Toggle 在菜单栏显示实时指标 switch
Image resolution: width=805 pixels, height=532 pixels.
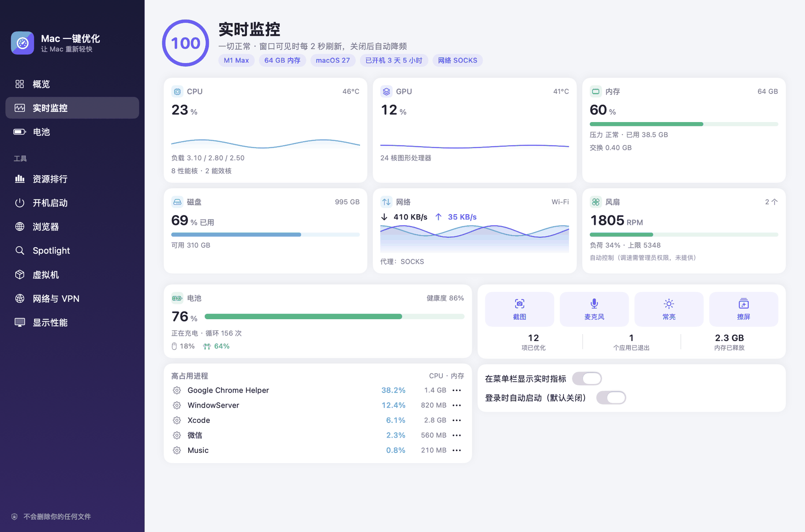click(587, 379)
